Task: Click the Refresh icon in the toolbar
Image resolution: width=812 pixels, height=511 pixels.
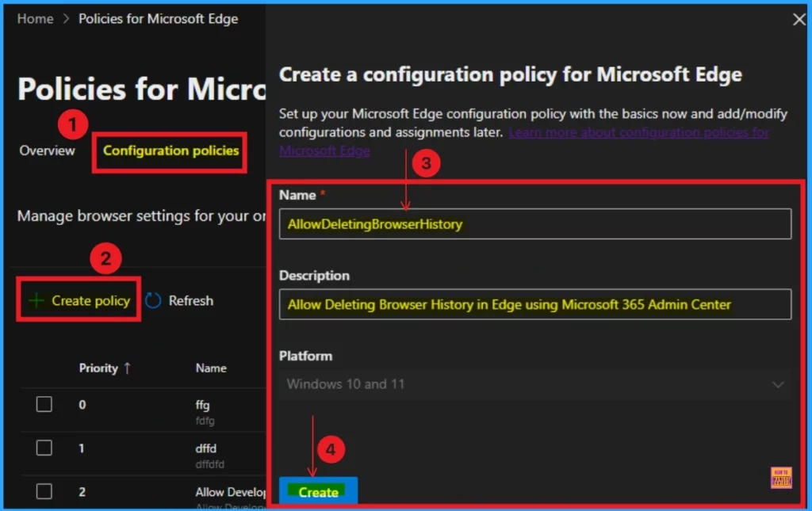Action: point(153,301)
